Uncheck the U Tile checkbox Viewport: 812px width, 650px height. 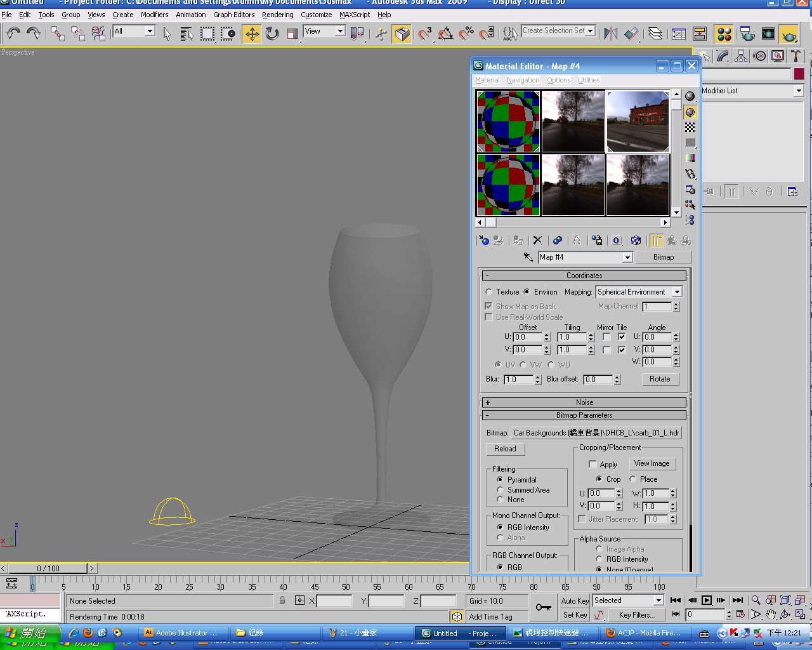[x=622, y=337]
